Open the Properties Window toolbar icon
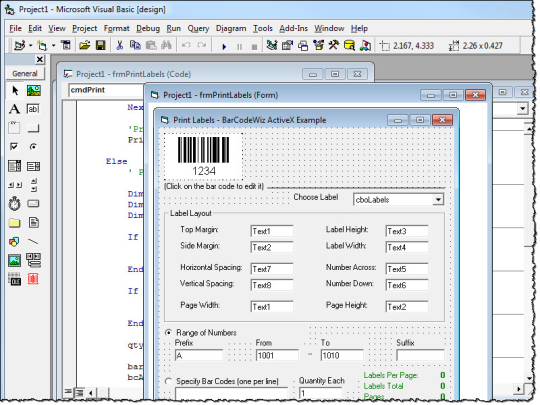Image resolution: width=540 pixels, height=405 pixels. [x=287, y=45]
